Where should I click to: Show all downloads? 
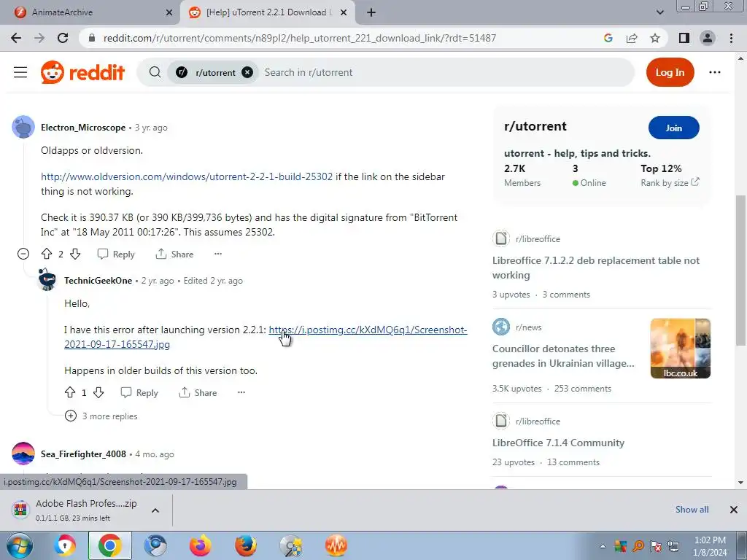692,510
